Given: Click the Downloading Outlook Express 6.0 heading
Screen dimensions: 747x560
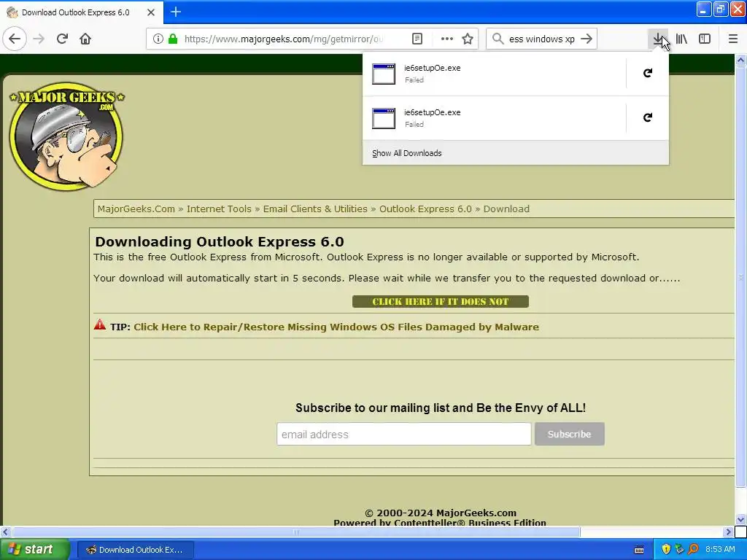Looking at the screenshot, I should coord(219,241).
